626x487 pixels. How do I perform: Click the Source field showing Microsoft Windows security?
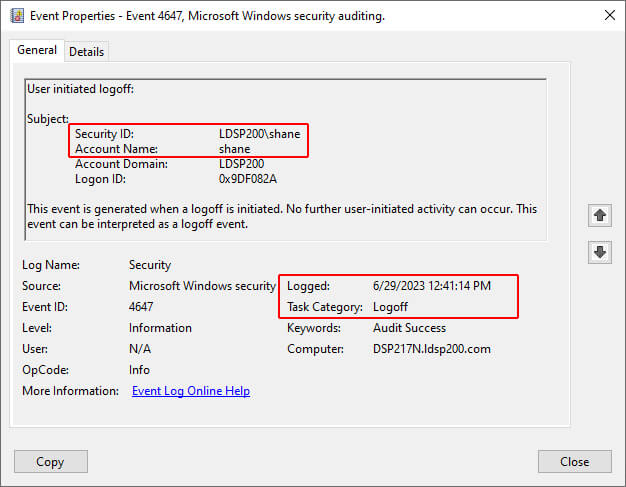(x=202, y=286)
